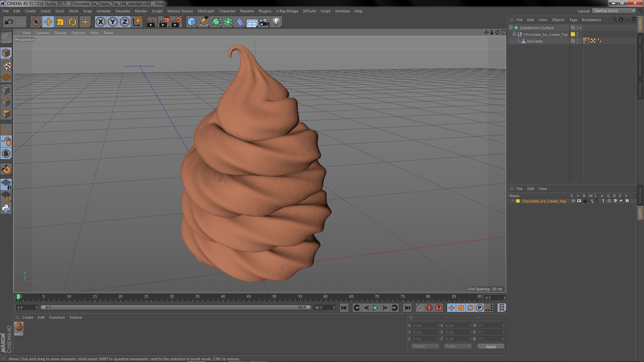The image size is (644, 362).
Task: Collapse the Subdivision Surface tree node
Action: 511,28
